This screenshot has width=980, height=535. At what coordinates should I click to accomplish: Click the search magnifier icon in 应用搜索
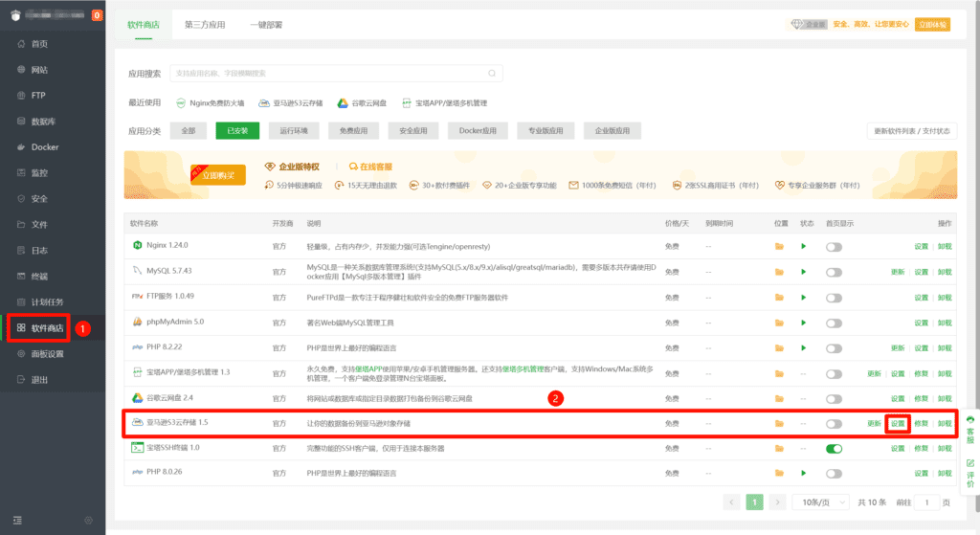pyautogui.click(x=492, y=73)
